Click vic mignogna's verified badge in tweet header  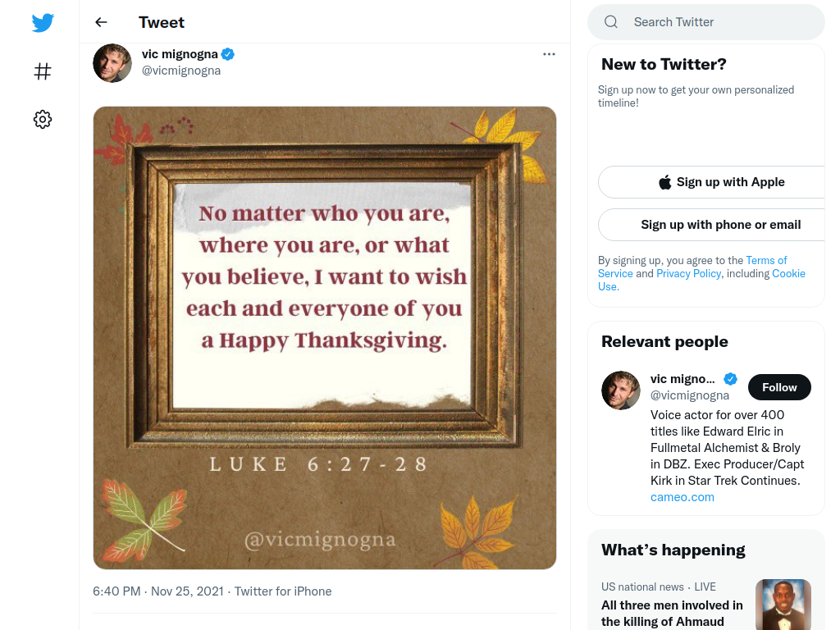(228, 54)
